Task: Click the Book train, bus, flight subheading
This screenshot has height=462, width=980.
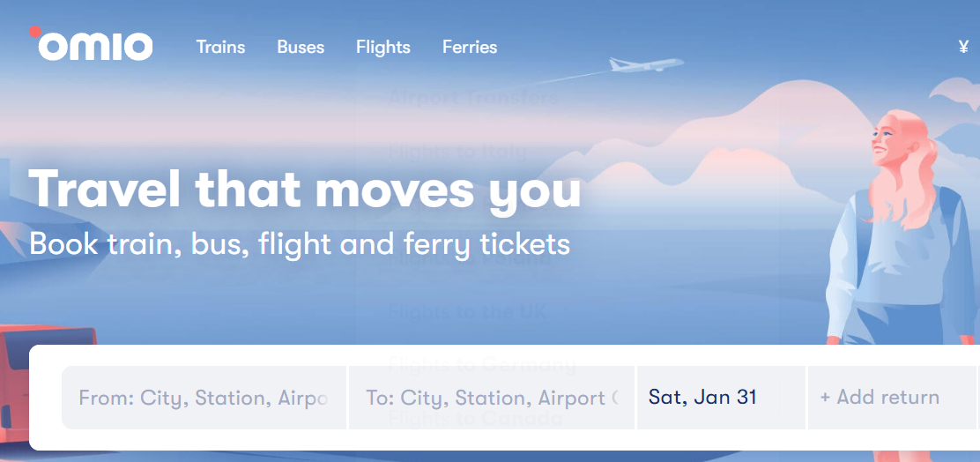Action: pyautogui.click(x=300, y=243)
